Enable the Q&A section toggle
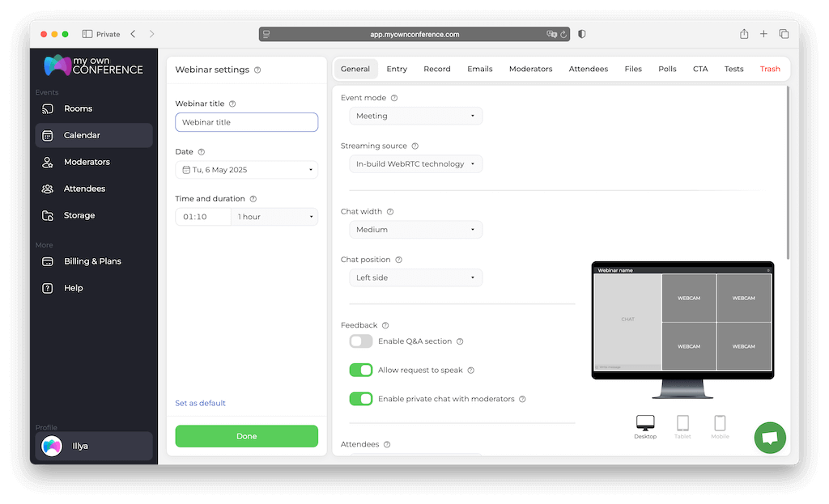The height and width of the screenshot is (504, 829). pyautogui.click(x=361, y=341)
